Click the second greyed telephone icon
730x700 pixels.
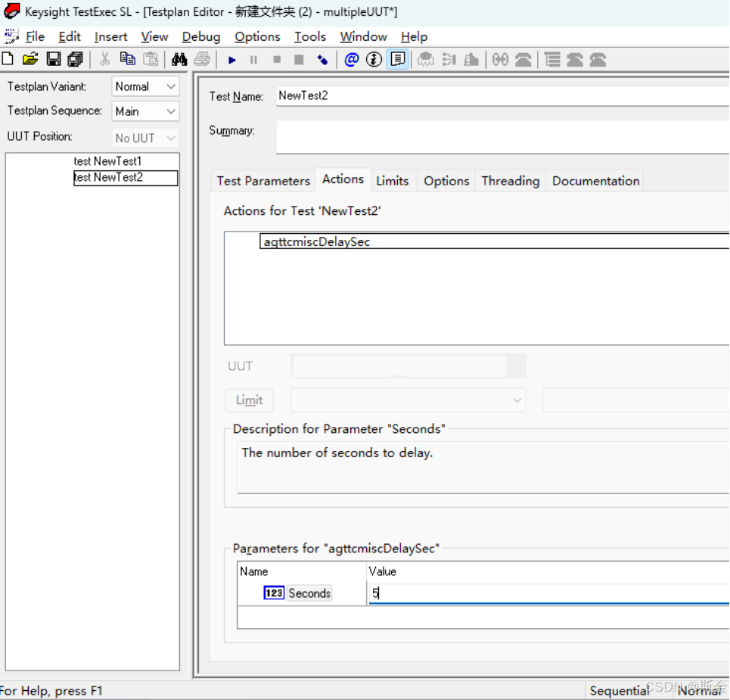(575, 60)
